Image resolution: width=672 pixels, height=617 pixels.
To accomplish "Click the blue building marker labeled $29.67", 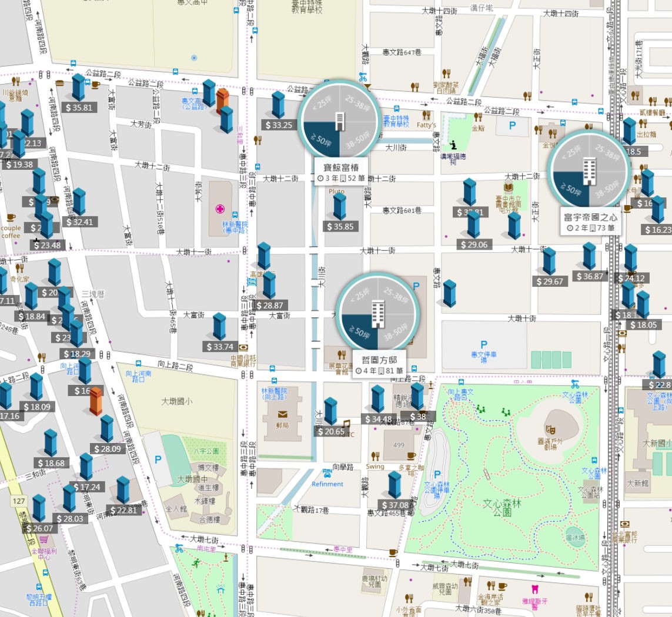I will [549, 261].
